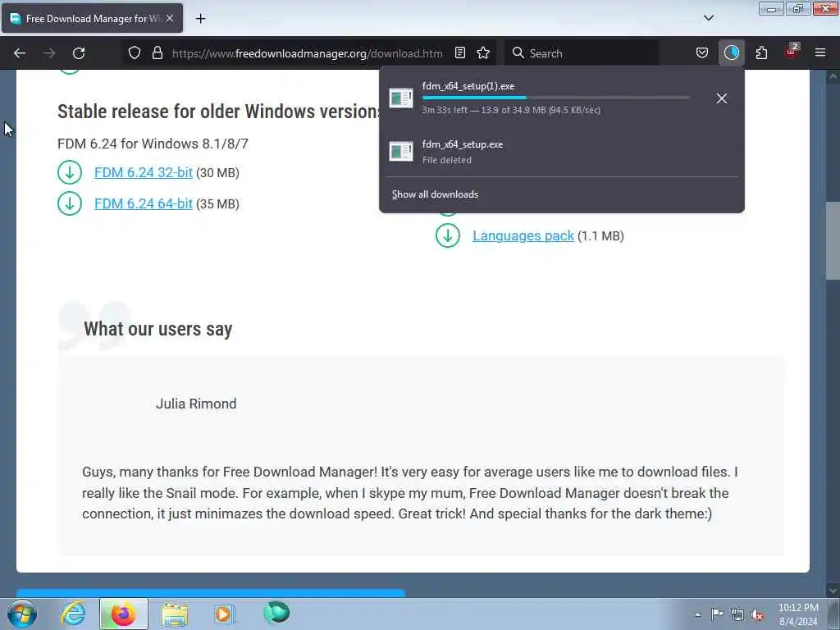Show hidden system tray icons
This screenshot has height=630, width=840.
(x=697, y=615)
